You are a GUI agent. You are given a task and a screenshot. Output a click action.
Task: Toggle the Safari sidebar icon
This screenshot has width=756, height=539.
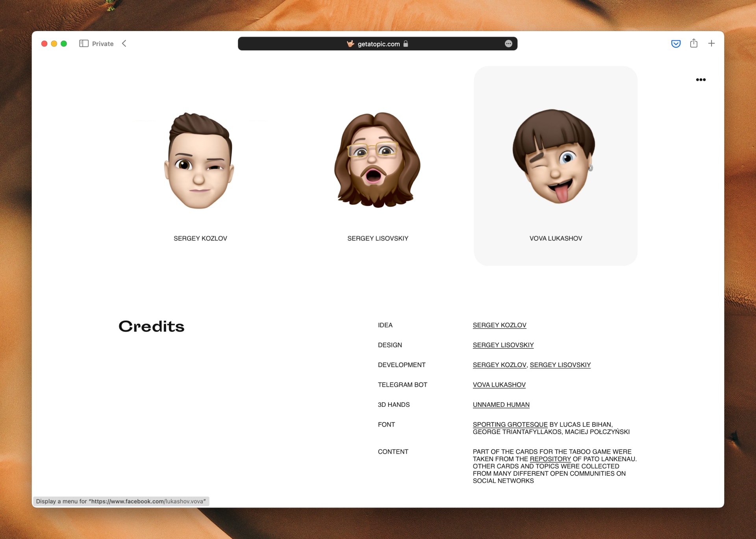coord(83,44)
